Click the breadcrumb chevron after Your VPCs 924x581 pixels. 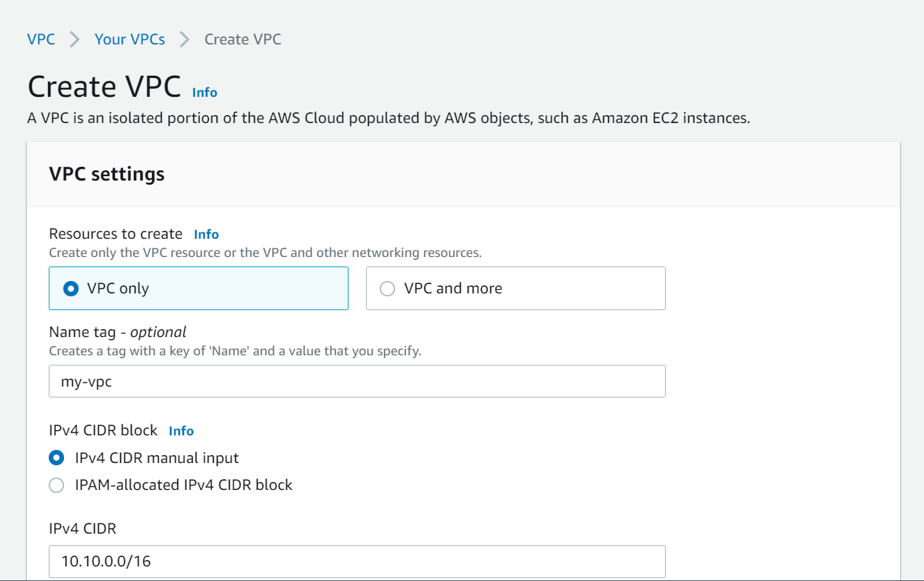coord(185,39)
